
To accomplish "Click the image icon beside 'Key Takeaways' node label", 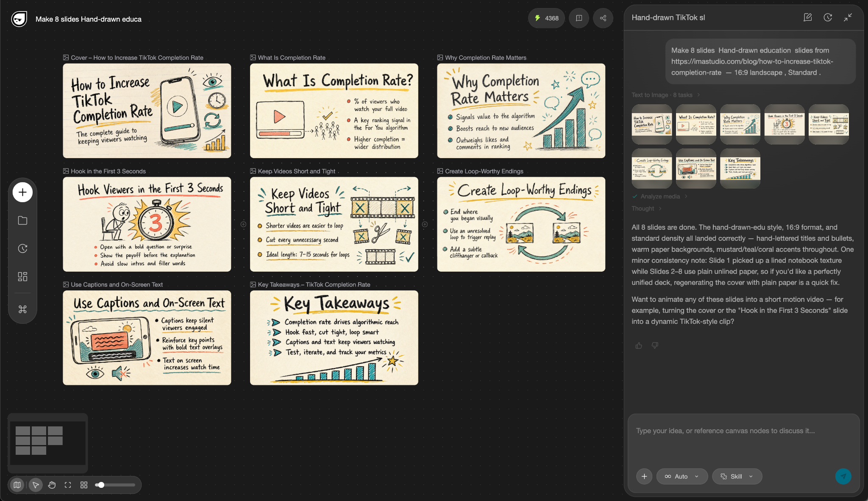I will coord(253,284).
